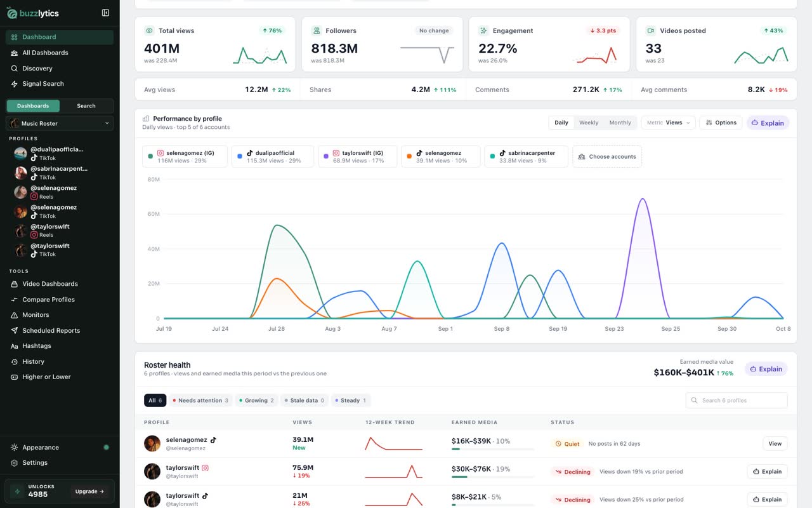The width and height of the screenshot is (812, 508).
Task: Open Hashtags tool
Action: [x=60, y=346]
